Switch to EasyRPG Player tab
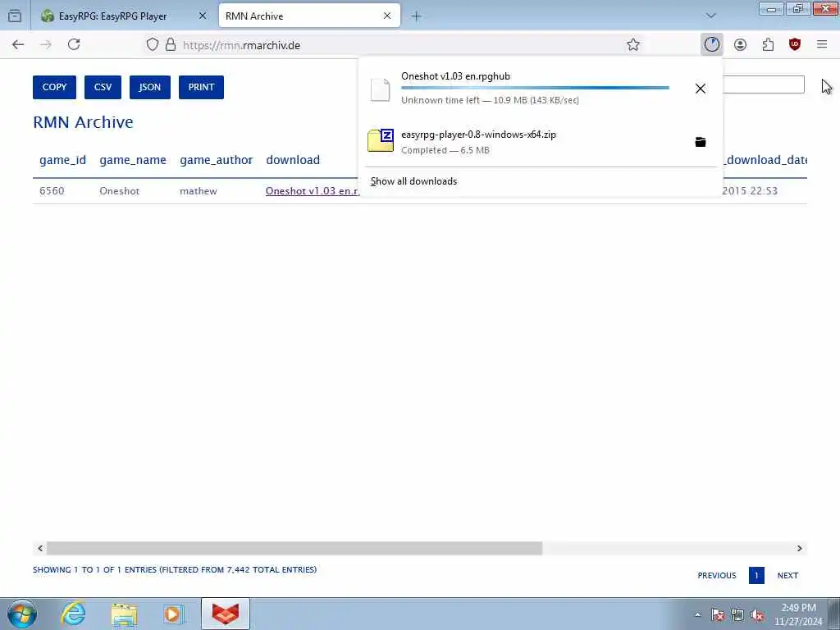 [x=125, y=16]
